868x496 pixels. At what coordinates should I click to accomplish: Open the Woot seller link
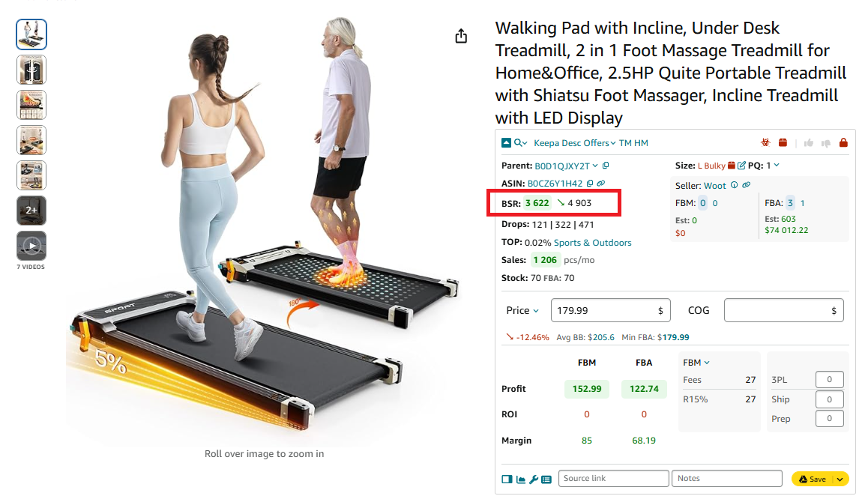(x=714, y=186)
